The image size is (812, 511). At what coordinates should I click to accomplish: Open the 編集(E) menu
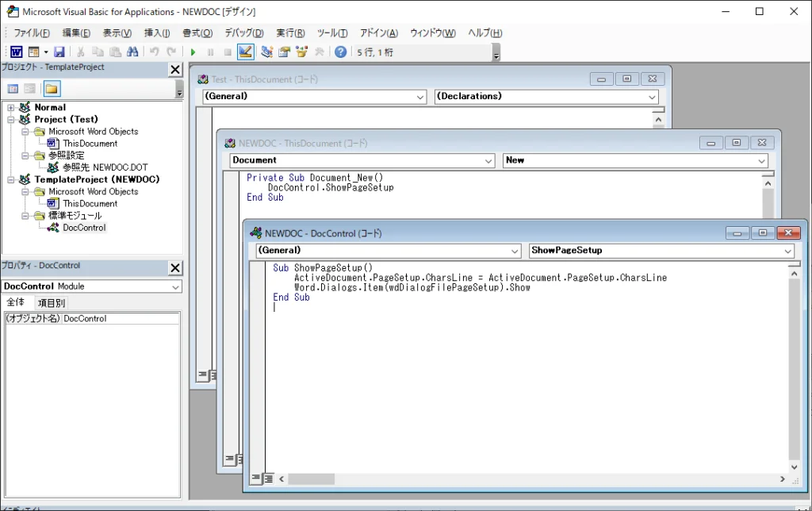pos(76,33)
